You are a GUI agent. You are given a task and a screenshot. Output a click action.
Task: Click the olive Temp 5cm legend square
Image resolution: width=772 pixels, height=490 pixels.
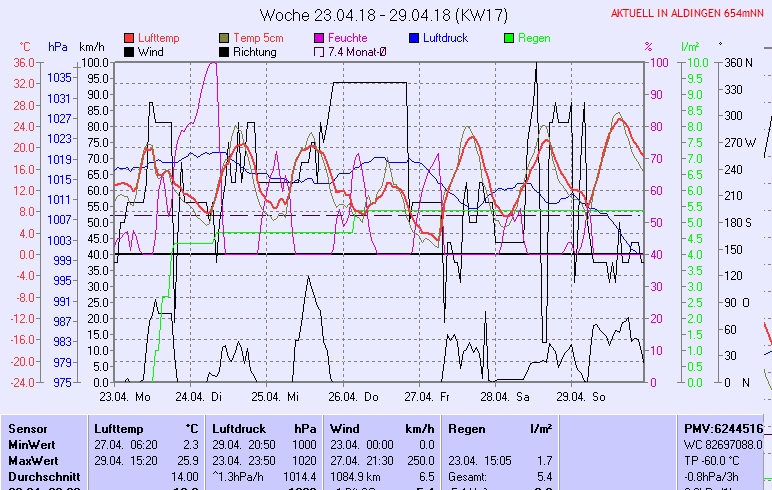coord(224,38)
